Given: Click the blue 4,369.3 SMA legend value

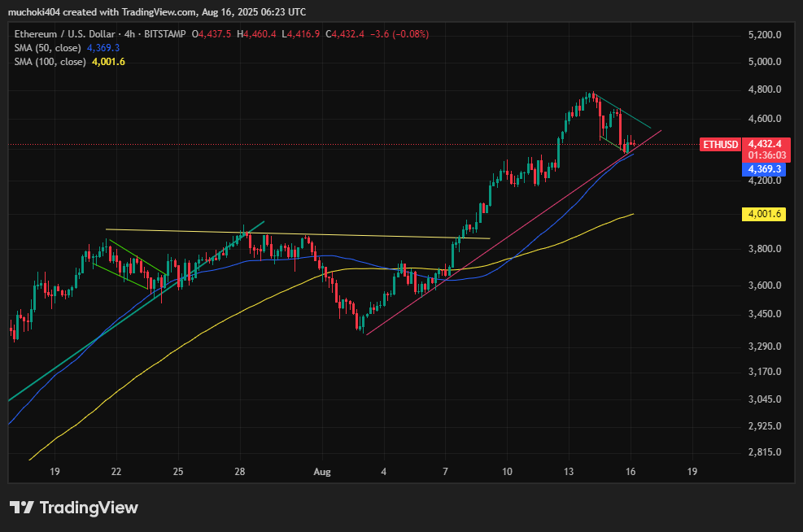Looking at the screenshot, I should pos(103,48).
